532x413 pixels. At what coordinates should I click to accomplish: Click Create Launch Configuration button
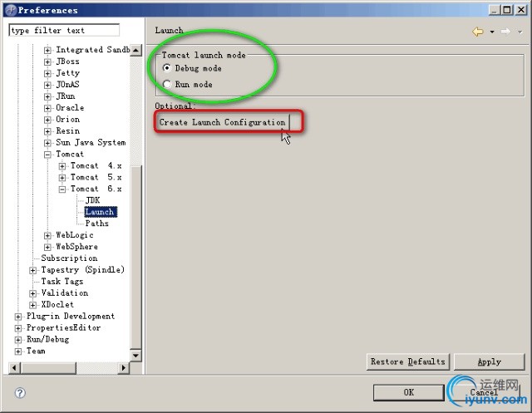pyautogui.click(x=222, y=122)
